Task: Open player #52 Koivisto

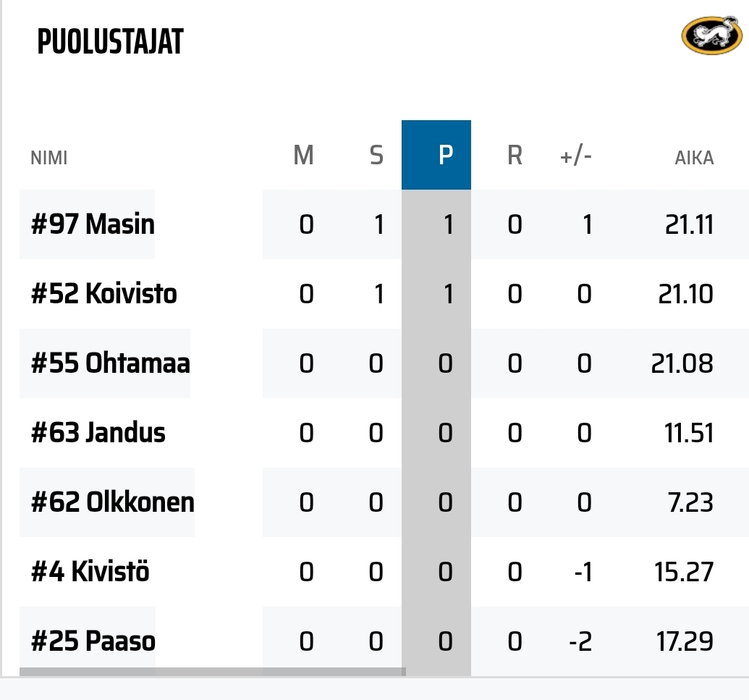Action: 103,293
